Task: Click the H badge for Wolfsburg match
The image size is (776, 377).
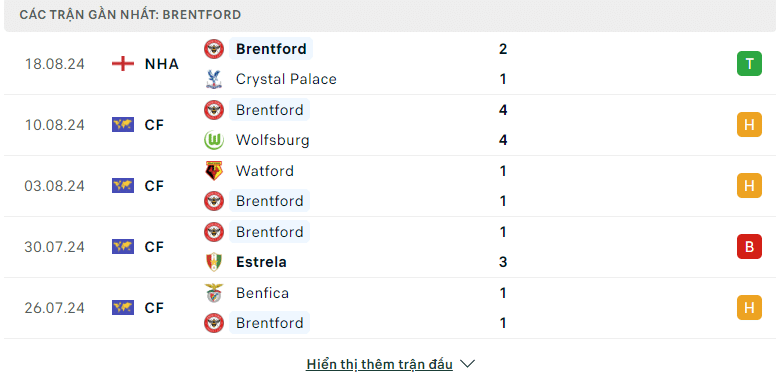Action: click(749, 125)
